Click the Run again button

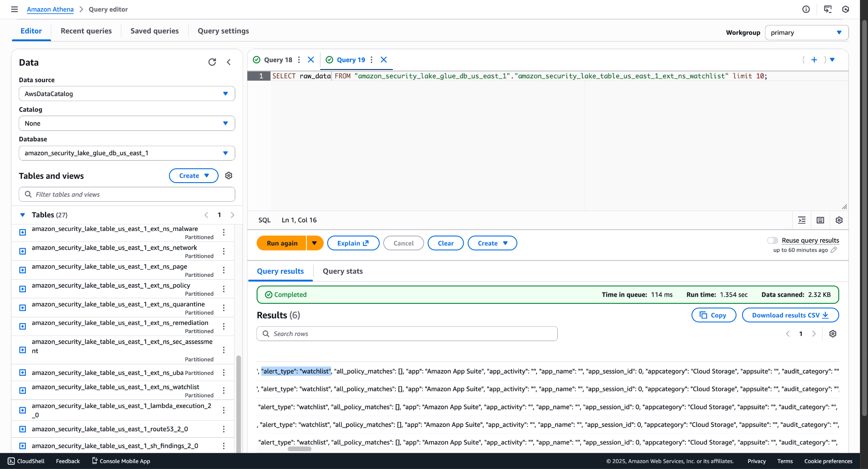click(282, 243)
